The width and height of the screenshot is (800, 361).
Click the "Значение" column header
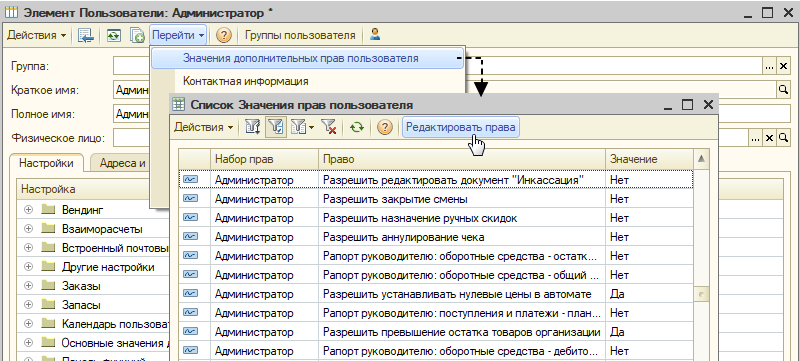[649, 159]
